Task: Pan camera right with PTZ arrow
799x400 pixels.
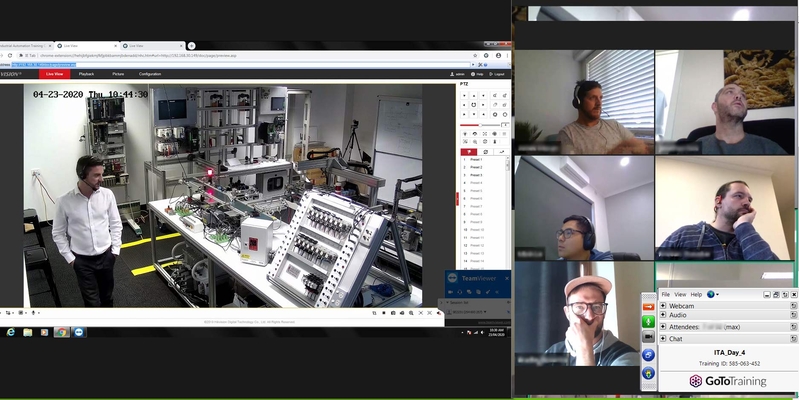Action: [483, 105]
